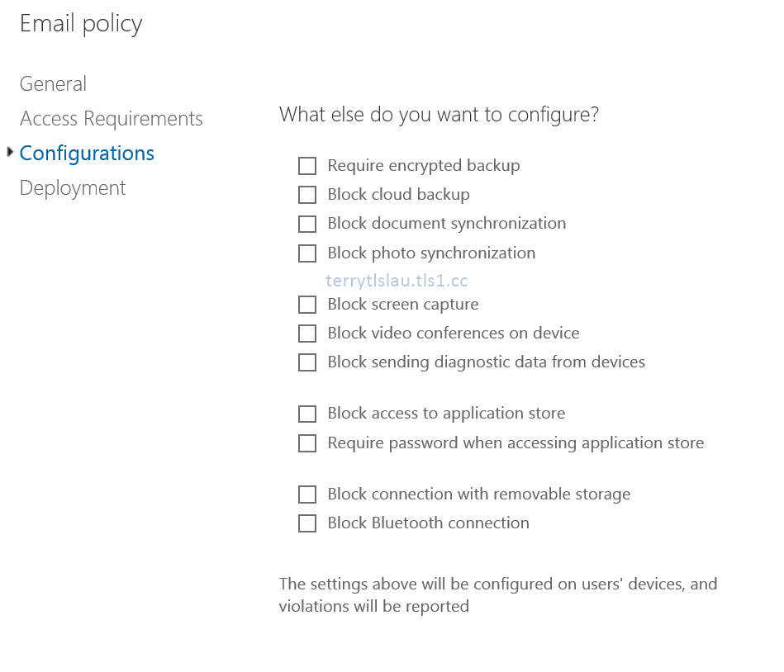Expand the Configurations disclosure arrow
Viewport: 784px width, 672px height.
(9, 151)
